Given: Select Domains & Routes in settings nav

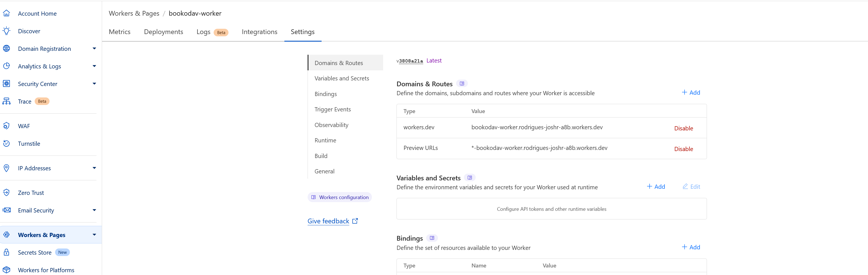Looking at the screenshot, I should (x=345, y=63).
